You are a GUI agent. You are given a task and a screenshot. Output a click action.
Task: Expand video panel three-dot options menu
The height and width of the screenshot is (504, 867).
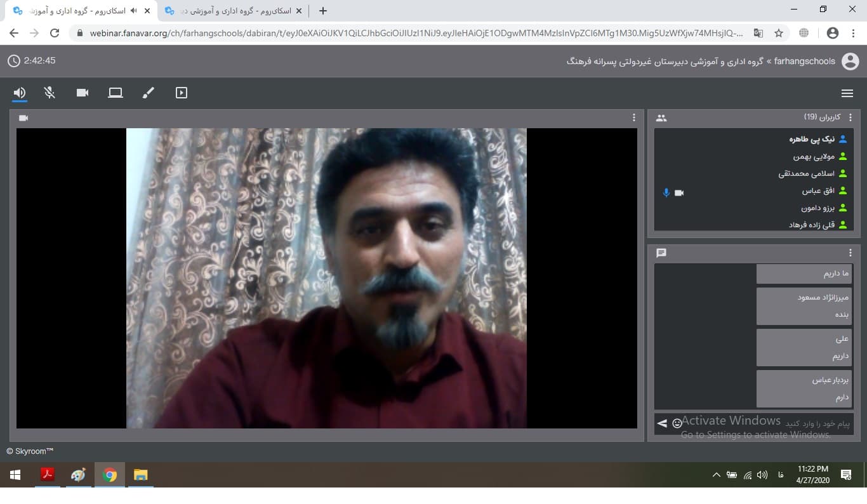coord(633,117)
